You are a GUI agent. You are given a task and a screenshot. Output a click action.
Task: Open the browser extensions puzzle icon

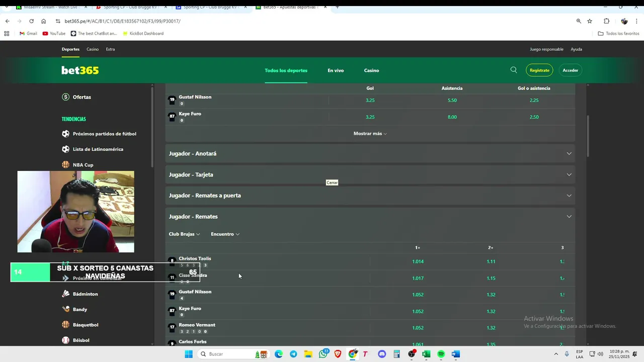tap(606, 21)
